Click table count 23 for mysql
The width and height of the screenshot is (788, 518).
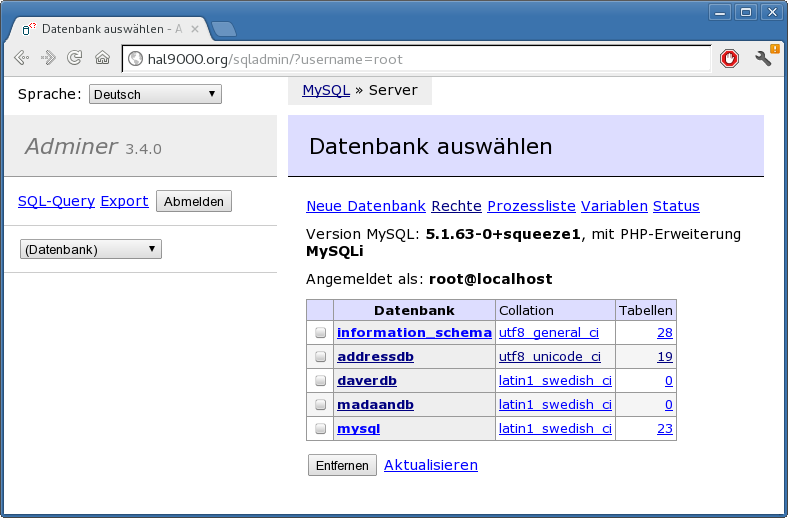(665, 429)
